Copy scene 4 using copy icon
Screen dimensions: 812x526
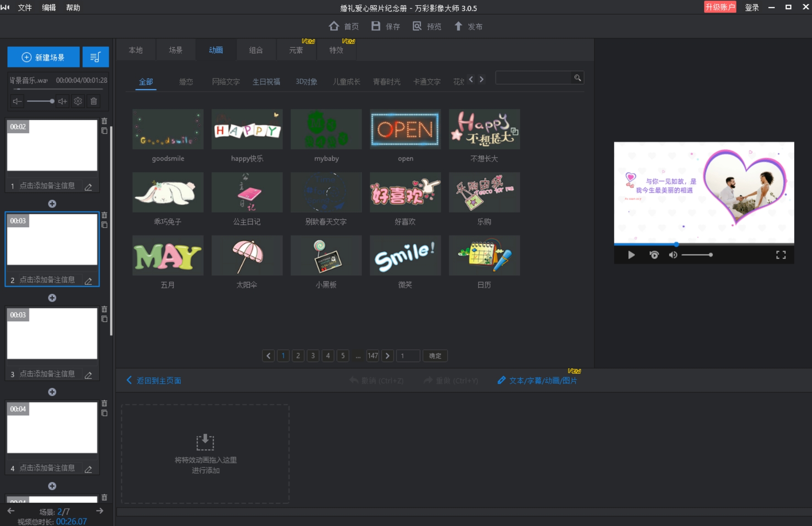coord(105,413)
